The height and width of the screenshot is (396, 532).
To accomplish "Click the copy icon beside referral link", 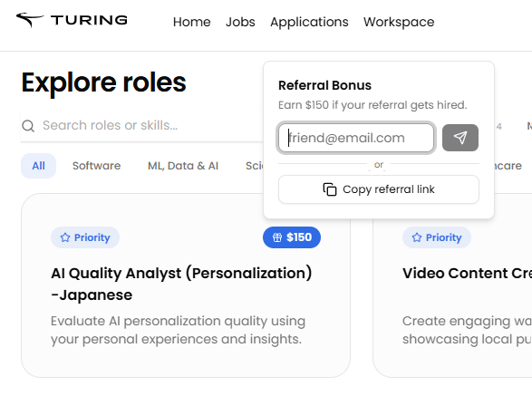I will pyautogui.click(x=330, y=189).
